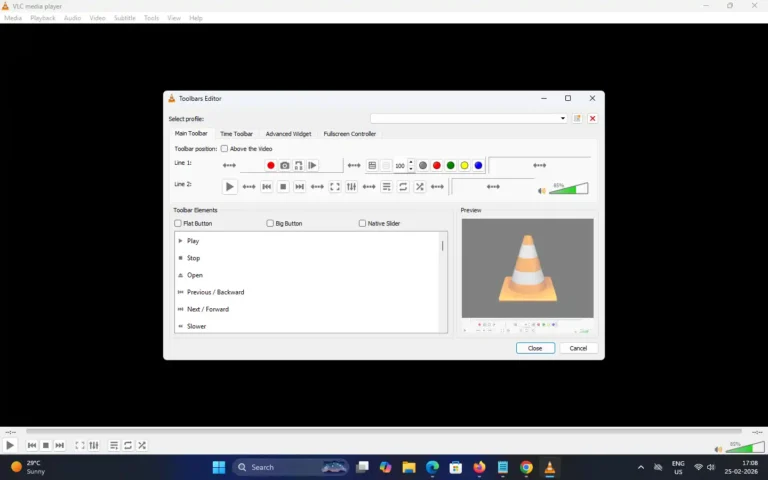
Task: Switch to the Time Toolbar tab
Action: [x=236, y=134]
